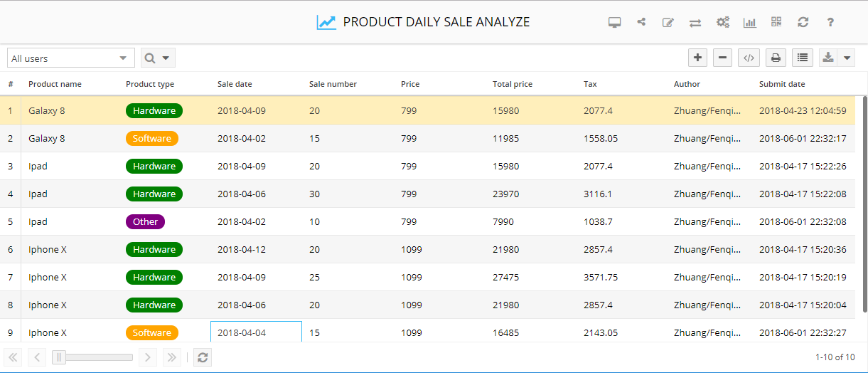Click submit date 2018-04-23 12:04:59

[x=803, y=110]
